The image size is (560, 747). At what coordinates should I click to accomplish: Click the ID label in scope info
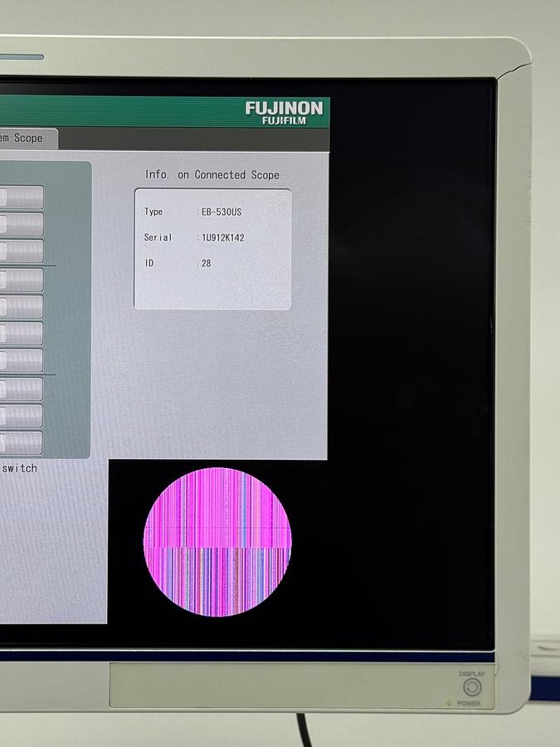[149, 263]
